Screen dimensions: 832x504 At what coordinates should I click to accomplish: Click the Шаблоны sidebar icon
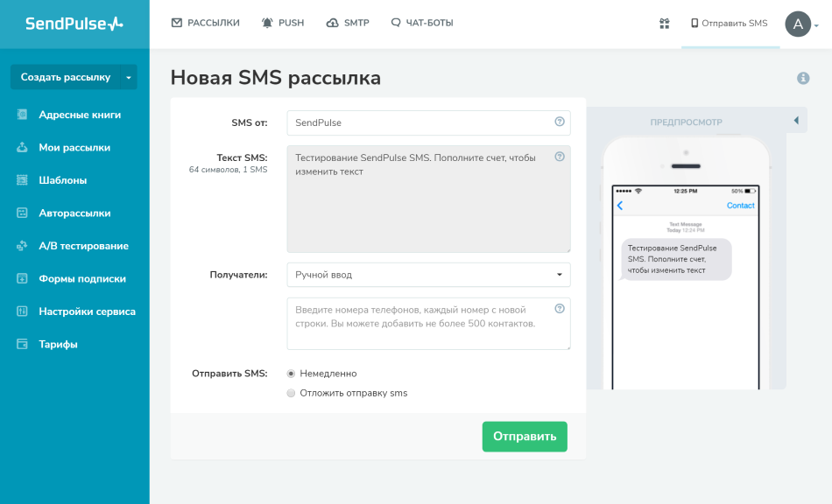point(22,180)
